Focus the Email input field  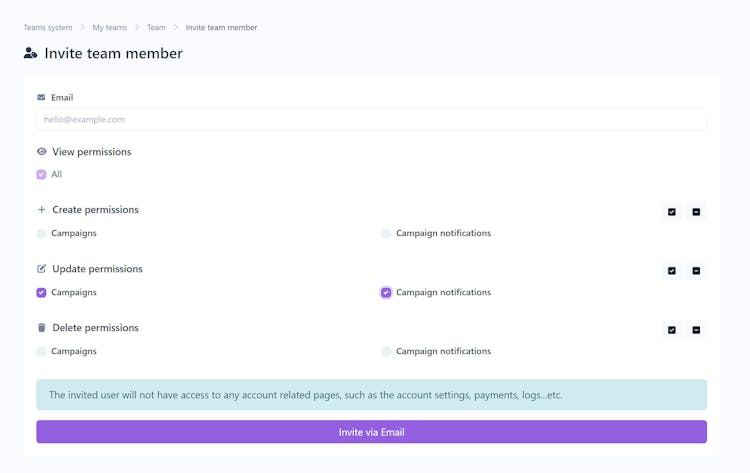pyautogui.click(x=371, y=119)
